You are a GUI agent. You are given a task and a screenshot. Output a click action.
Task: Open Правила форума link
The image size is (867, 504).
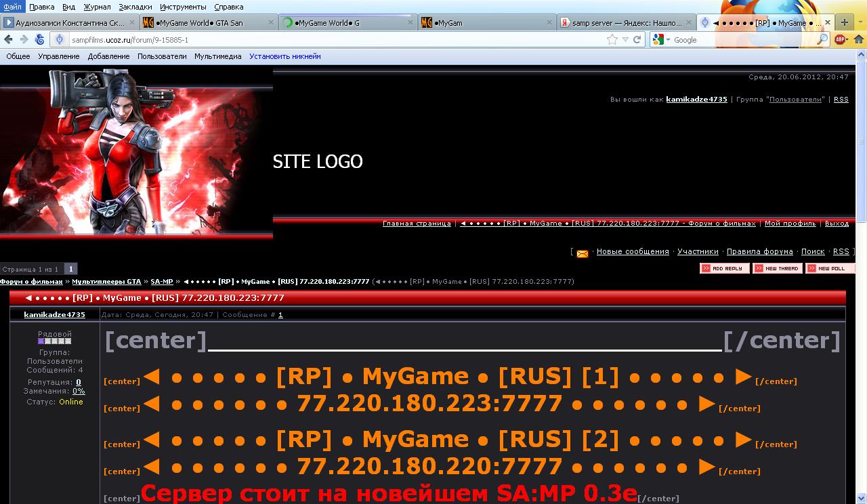759,251
